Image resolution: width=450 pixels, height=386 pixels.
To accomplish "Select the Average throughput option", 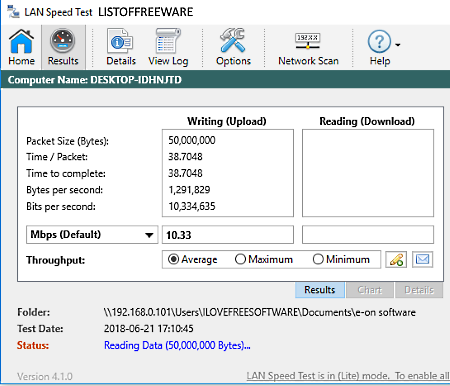I will [193, 259].
